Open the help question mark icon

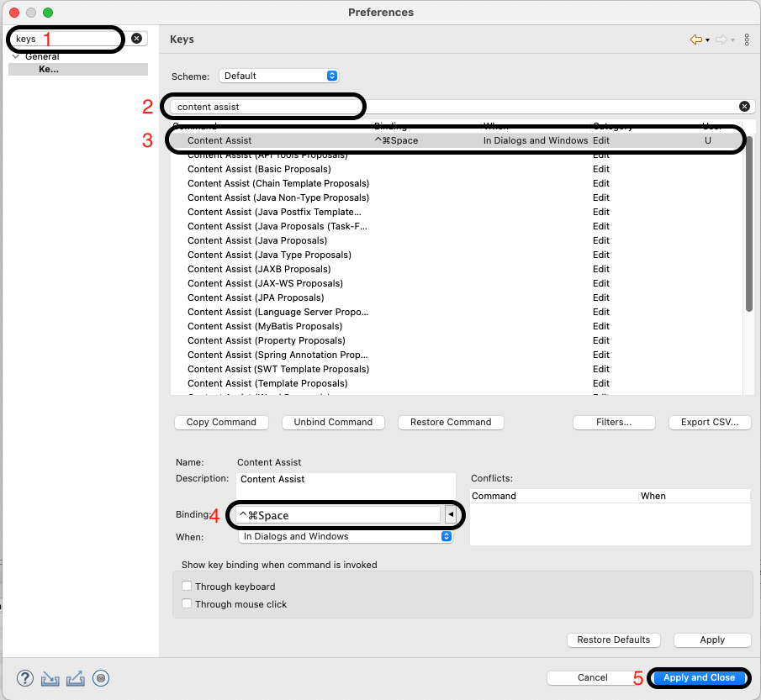(x=25, y=677)
